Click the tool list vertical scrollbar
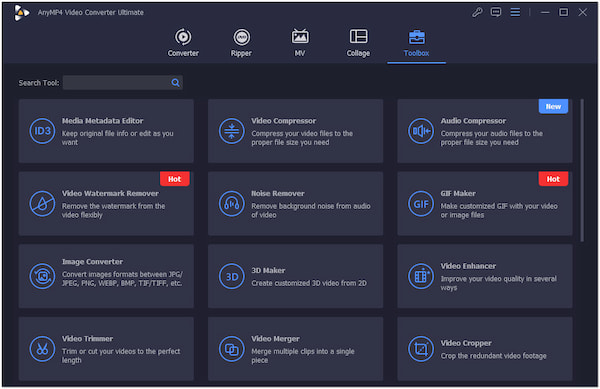This screenshot has width=600, height=389. (582, 170)
